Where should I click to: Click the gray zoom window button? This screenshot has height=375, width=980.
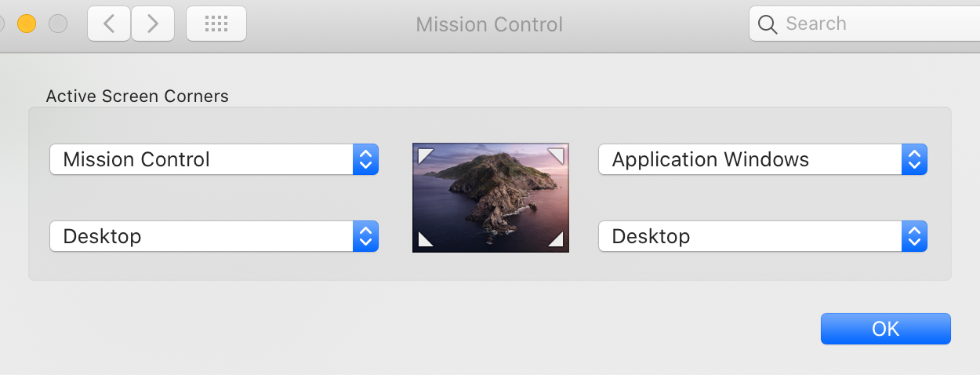58,24
